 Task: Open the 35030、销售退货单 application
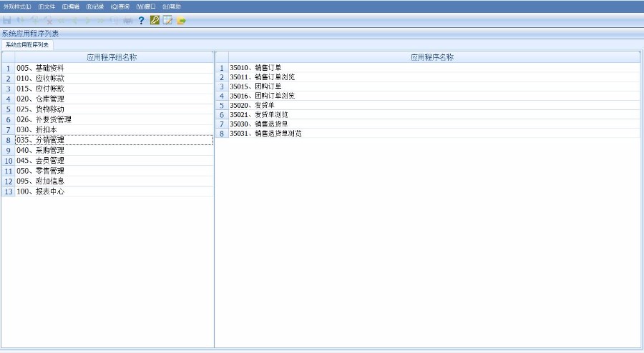[434, 124]
